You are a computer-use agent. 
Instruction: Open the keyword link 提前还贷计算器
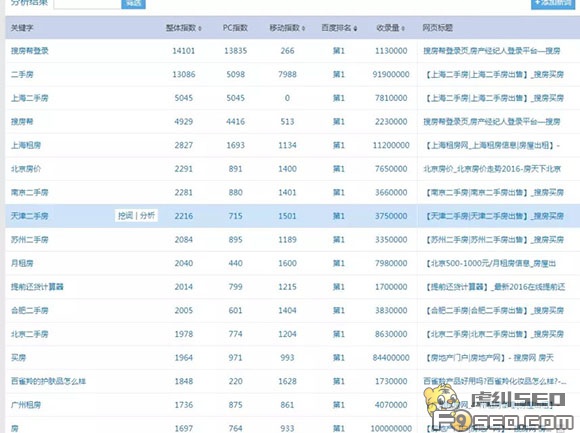(37, 287)
